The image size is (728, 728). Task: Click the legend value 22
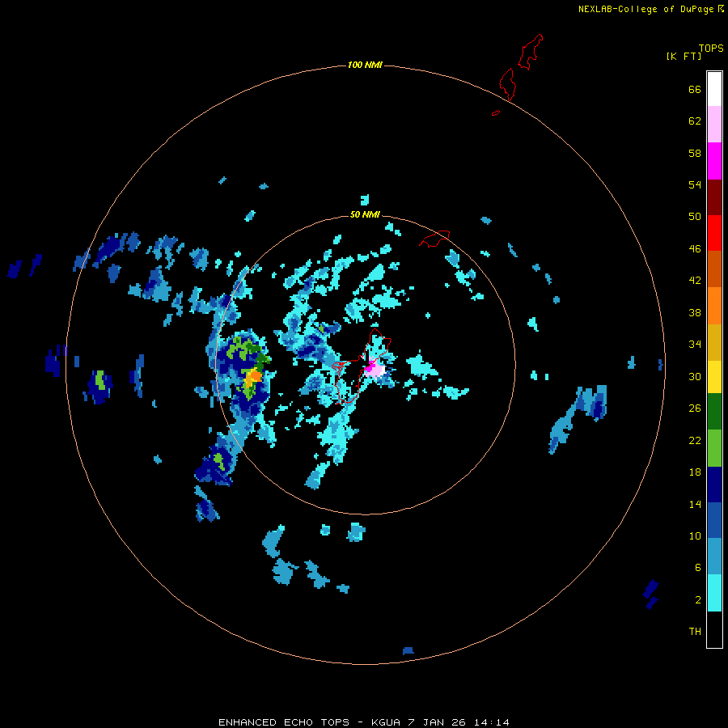click(695, 441)
